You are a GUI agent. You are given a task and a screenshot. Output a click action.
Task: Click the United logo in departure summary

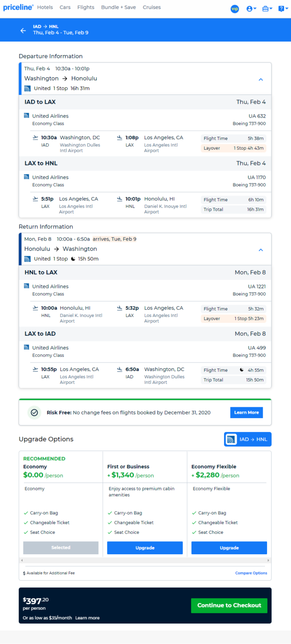coord(27,88)
